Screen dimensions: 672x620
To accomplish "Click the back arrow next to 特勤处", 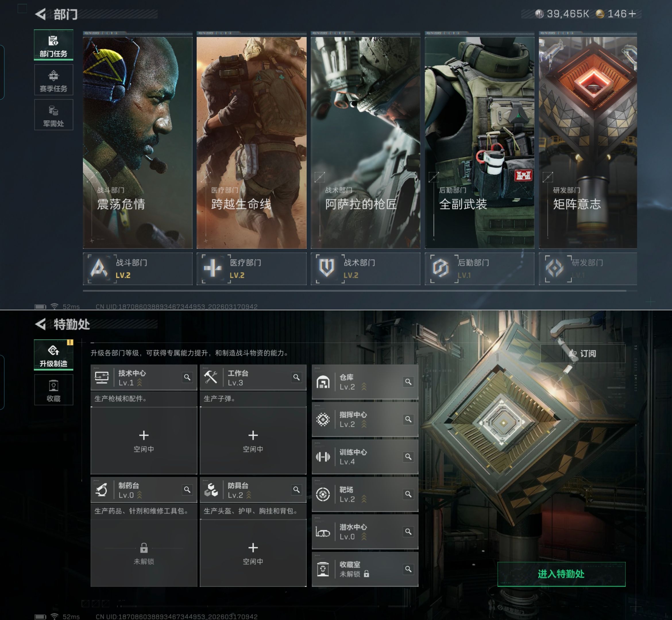I will click(x=40, y=324).
